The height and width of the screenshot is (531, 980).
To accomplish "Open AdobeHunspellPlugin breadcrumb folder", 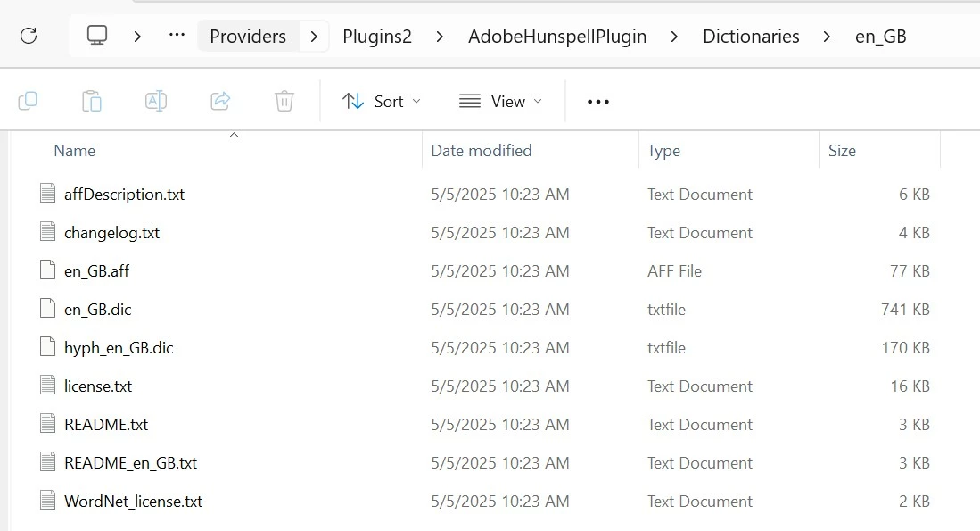I will (x=557, y=37).
